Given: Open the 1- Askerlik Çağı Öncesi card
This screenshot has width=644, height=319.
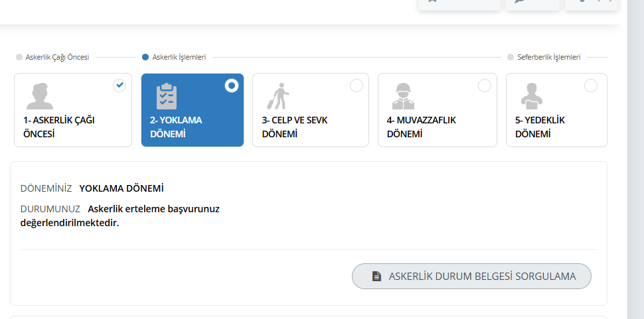Looking at the screenshot, I should click(x=73, y=110).
